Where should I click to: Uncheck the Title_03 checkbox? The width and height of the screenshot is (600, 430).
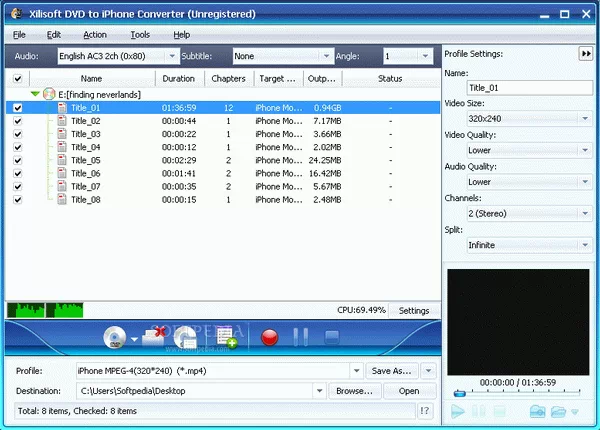pos(17,134)
